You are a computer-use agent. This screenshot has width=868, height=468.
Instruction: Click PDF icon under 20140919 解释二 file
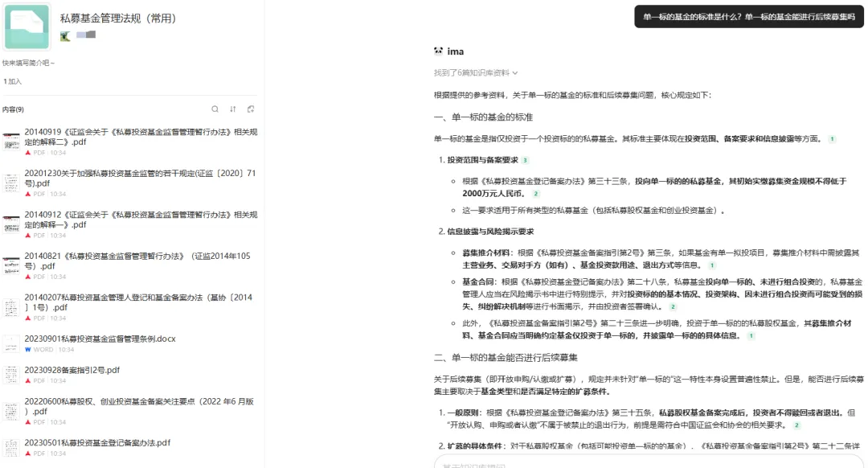pos(27,153)
